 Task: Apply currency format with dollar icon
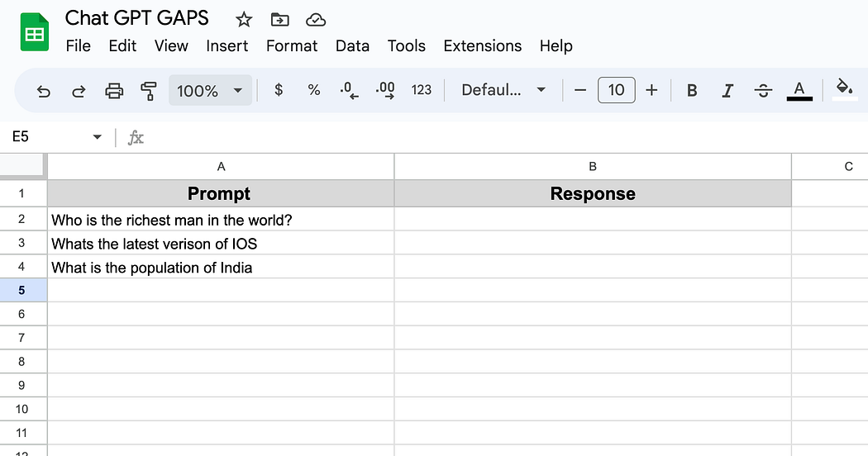279,90
